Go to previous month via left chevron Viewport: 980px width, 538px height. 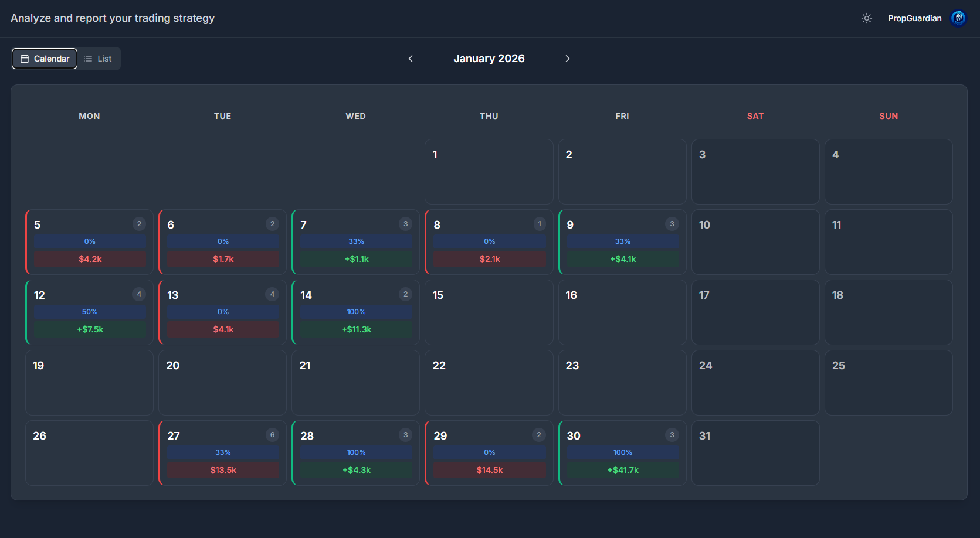[411, 59]
